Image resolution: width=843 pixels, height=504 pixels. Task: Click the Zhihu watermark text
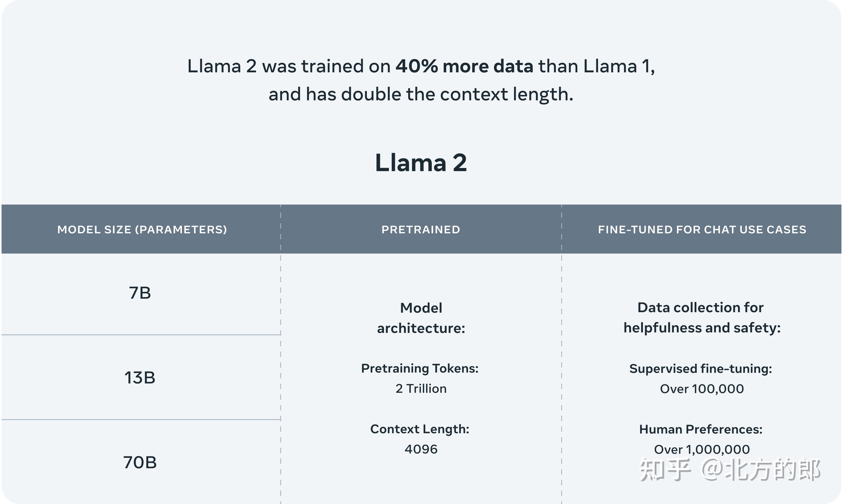[730, 470]
